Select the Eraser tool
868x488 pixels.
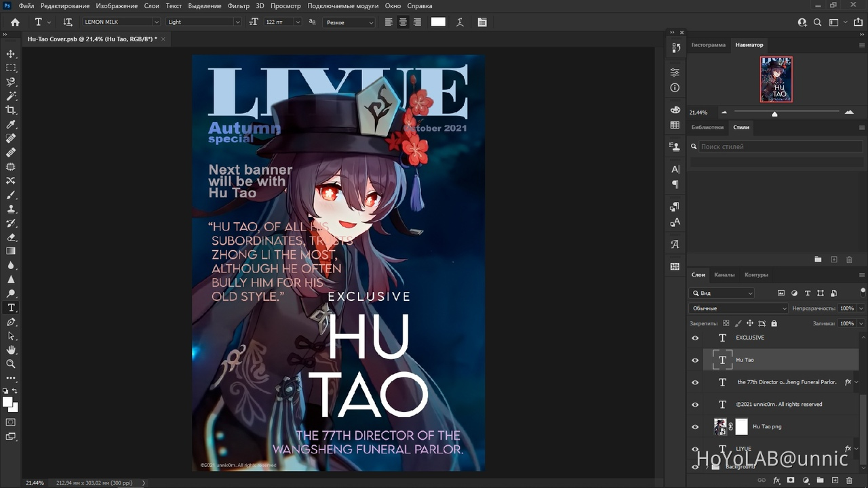pyautogui.click(x=11, y=237)
